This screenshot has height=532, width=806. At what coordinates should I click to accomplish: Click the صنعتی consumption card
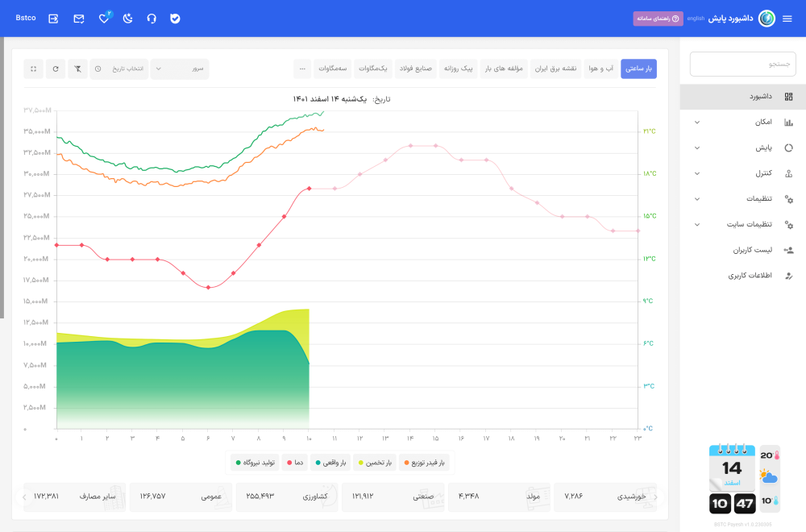tap(393, 497)
